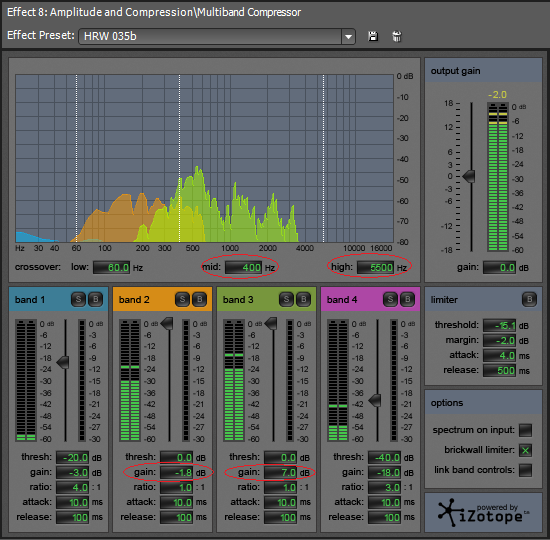Image resolution: width=550 pixels, height=540 pixels.
Task: Solo band 1 with S button
Action: tap(78, 299)
